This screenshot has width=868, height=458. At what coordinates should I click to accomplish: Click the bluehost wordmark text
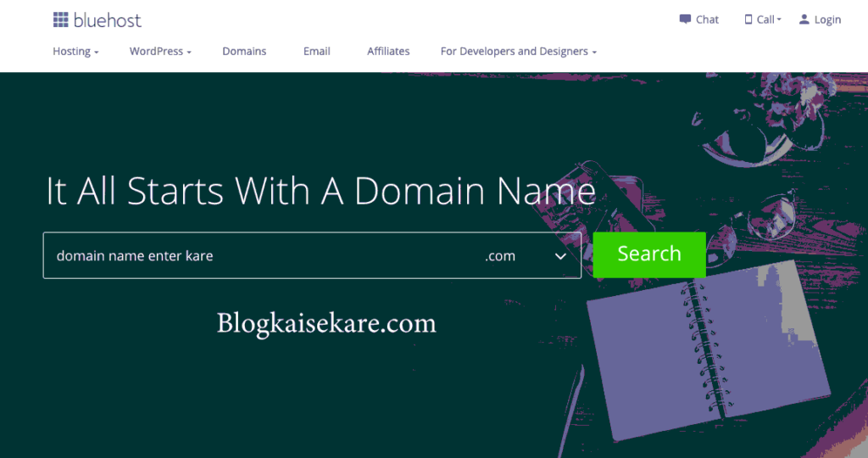click(x=108, y=20)
